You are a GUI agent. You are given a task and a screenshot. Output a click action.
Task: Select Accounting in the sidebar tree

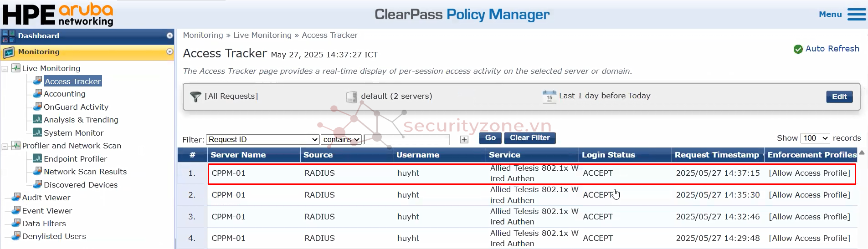click(64, 94)
